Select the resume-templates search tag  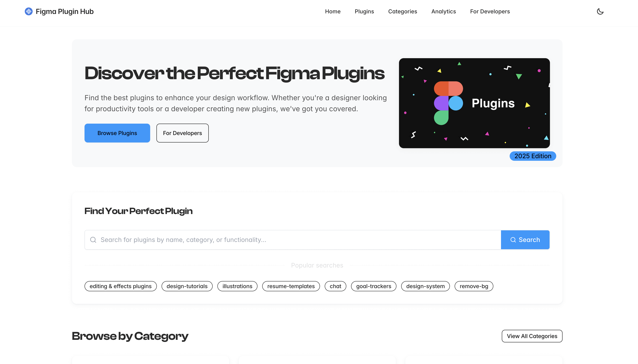click(x=291, y=286)
